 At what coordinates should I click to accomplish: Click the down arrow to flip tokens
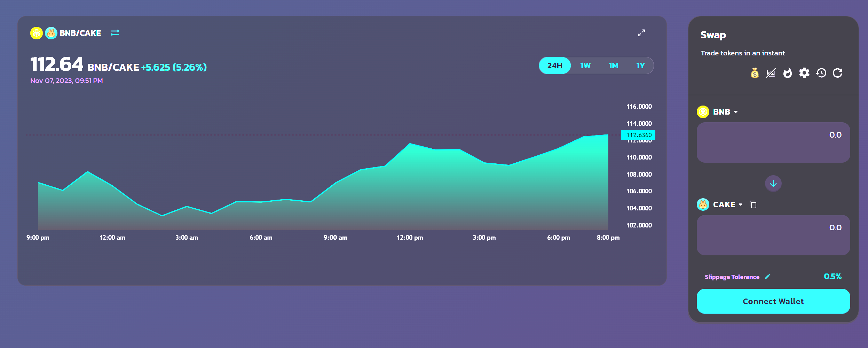tap(773, 184)
